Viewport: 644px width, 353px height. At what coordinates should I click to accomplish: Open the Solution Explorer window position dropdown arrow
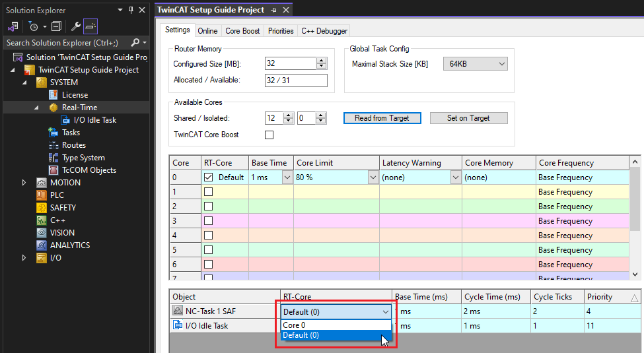click(x=120, y=10)
